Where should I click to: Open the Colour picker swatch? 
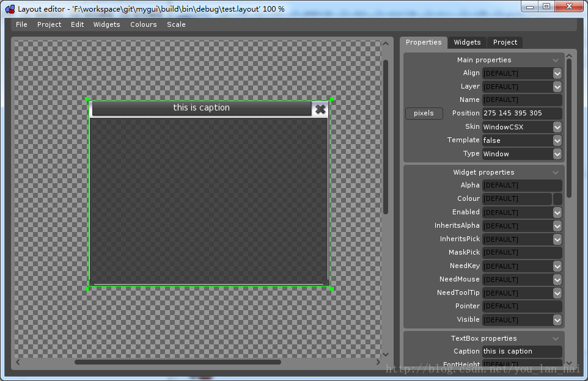[557, 199]
